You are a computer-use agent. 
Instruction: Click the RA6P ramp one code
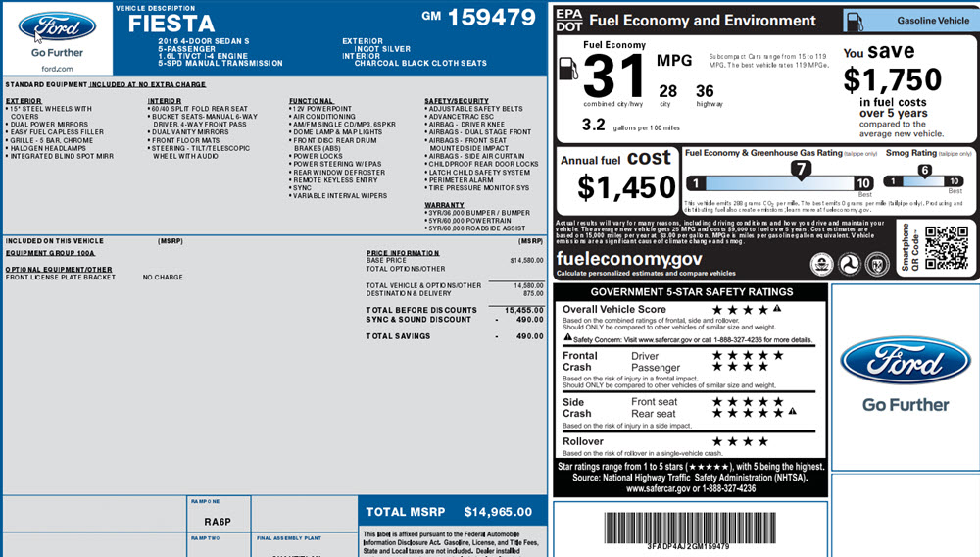tap(218, 524)
